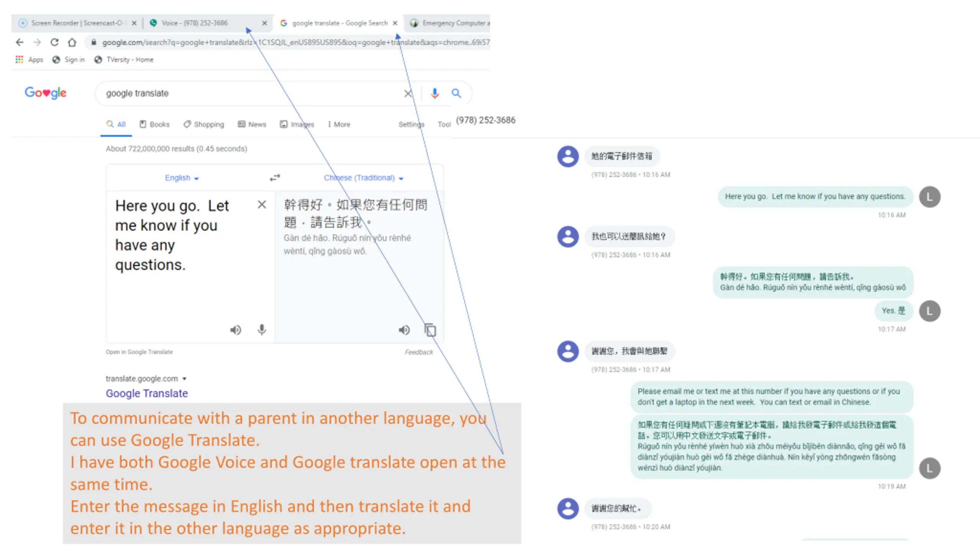
Task: Select the News search filter
Action: click(252, 124)
